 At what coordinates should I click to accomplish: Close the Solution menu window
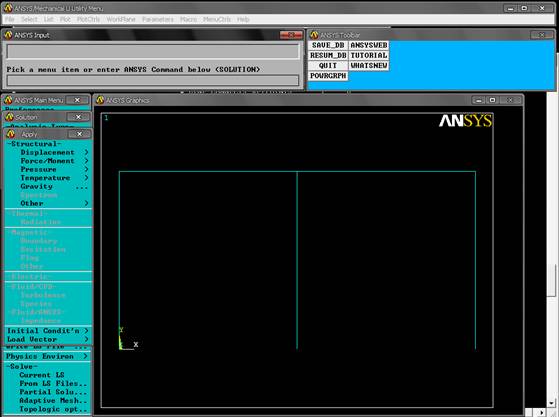(78, 117)
